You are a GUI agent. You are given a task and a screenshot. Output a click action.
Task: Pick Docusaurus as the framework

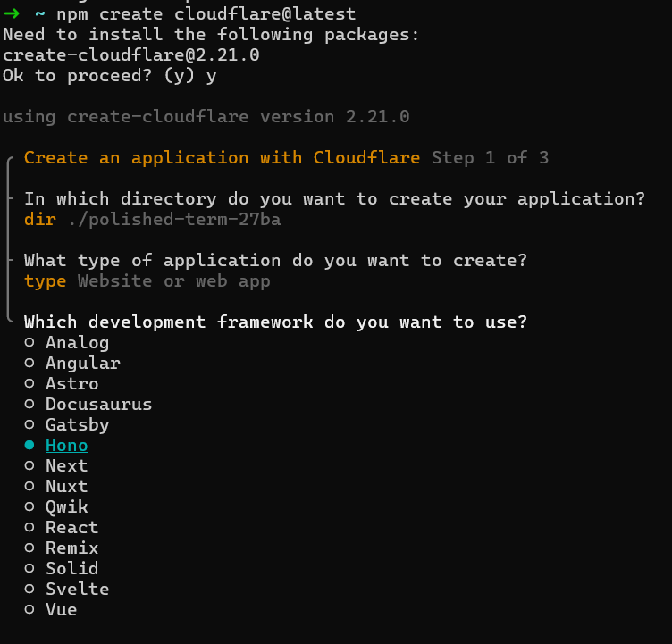[x=98, y=405]
